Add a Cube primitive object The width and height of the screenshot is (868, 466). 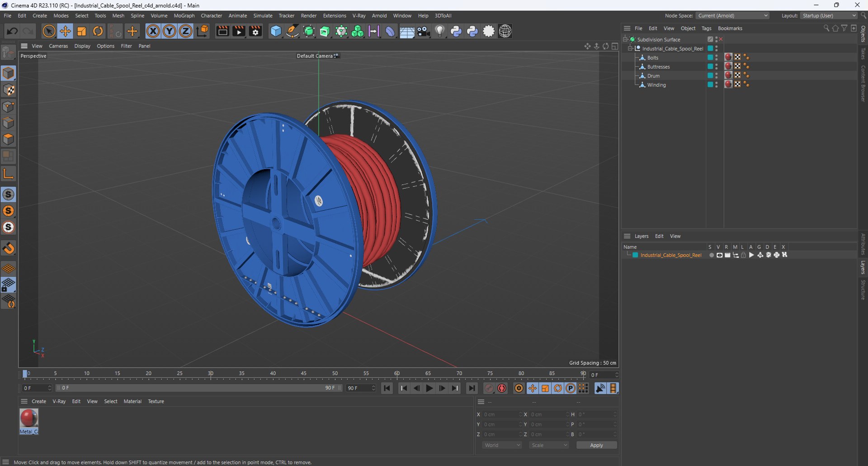point(276,31)
